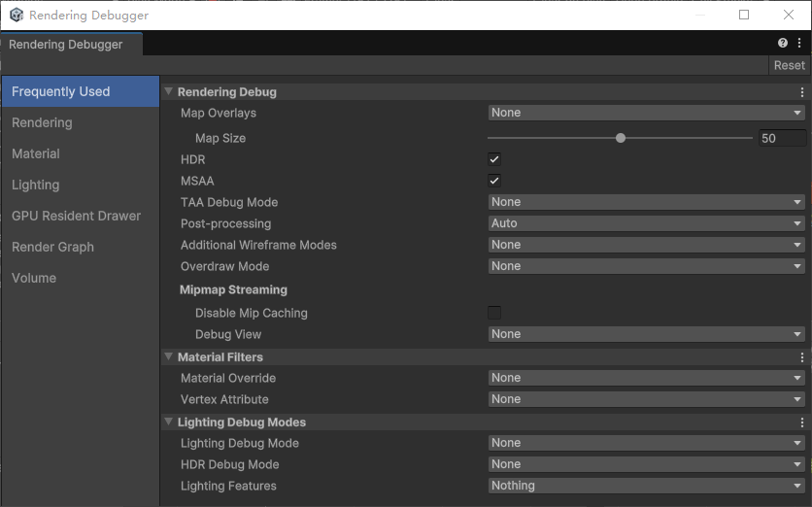The width and height of the screenshot is (812, 507).
Task: Open Material Filters section options menu
Action: coord(802,357)
